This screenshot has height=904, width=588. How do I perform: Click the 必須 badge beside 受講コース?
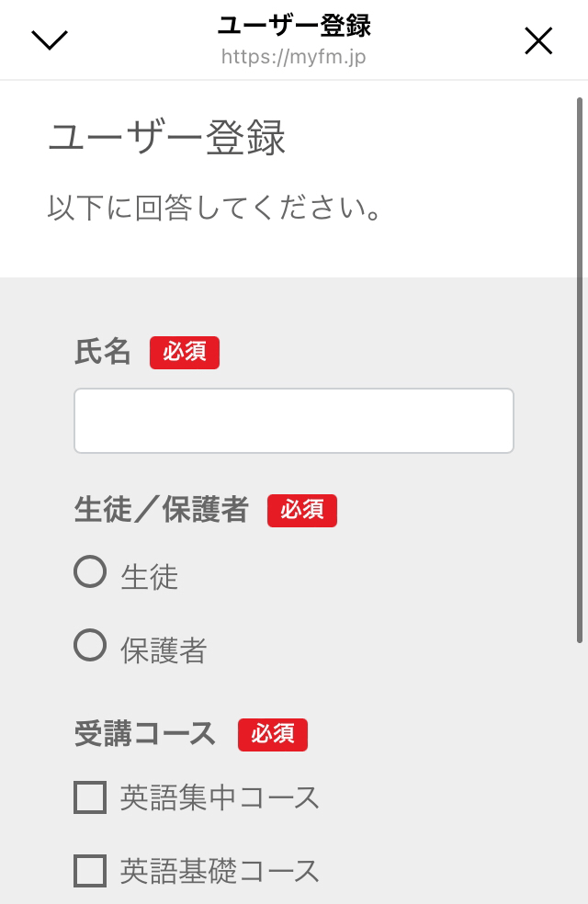(273, 734)
